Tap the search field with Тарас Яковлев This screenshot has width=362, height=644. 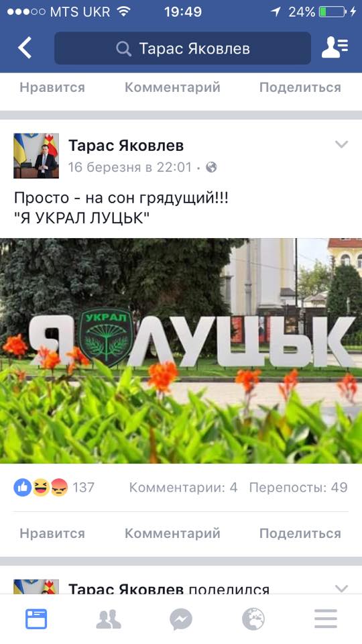click(x=182, y=48)
